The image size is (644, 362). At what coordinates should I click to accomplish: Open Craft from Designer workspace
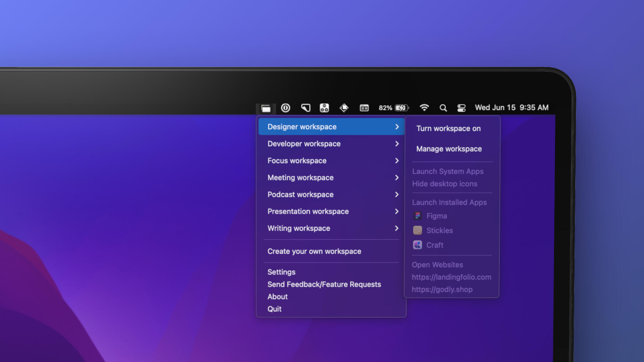pos(435,245)
